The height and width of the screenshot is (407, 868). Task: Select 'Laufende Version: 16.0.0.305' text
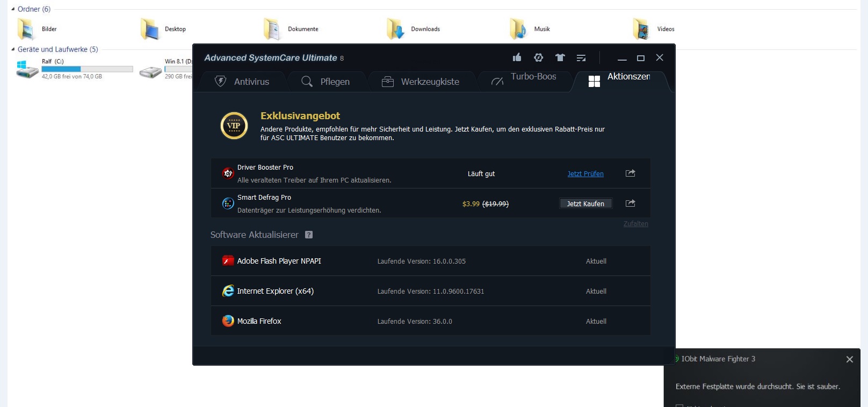click(422, 261)
